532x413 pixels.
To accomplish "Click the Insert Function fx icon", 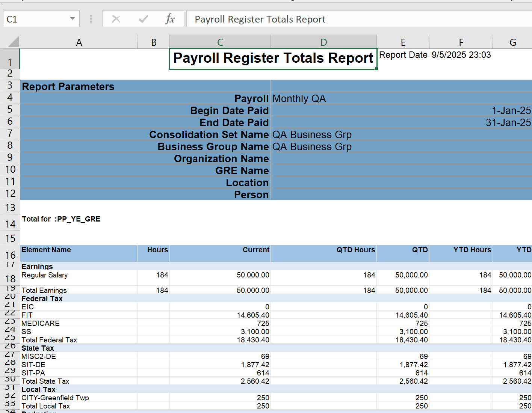I will [171, 19].
